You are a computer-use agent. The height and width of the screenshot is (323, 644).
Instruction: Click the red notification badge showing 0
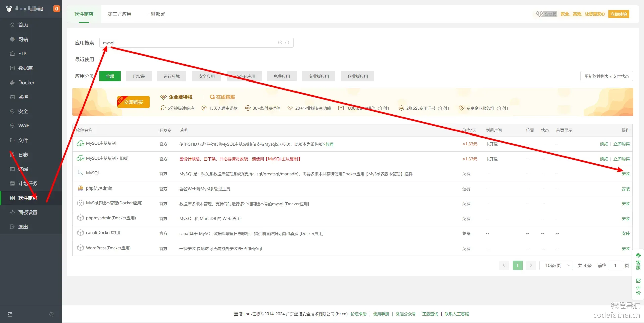click(x=57, y=9)
